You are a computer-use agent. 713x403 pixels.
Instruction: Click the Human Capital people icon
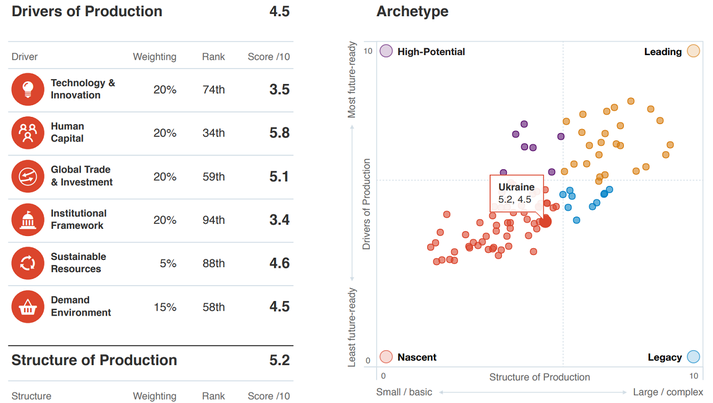point(27,133)
